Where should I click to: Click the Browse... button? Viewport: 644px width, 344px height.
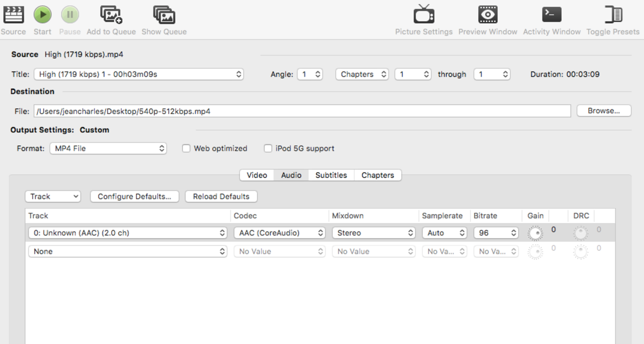tap(603, 111)
